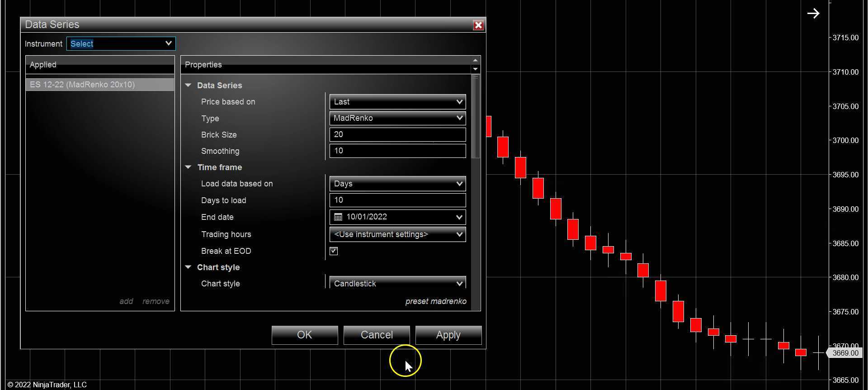The width and height of the screenshot is (868, 390).
Task: Collapse the Chart style section
Action: point(188,267)
